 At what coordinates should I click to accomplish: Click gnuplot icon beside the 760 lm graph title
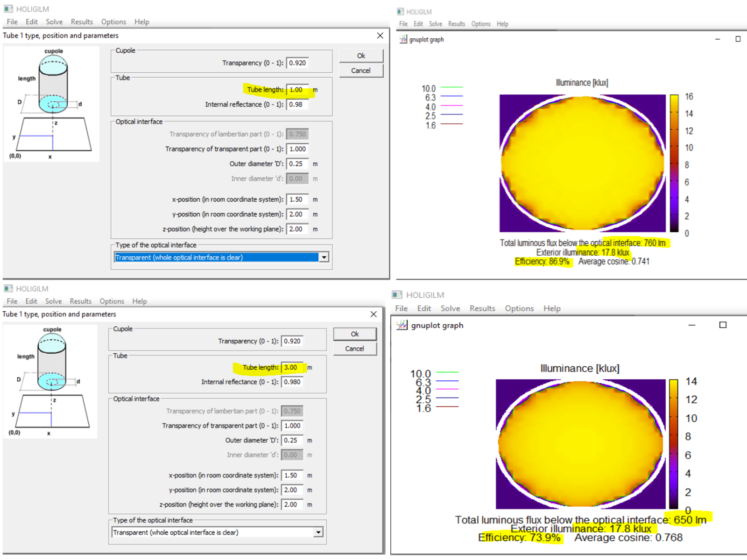click(x=403, y=40)
